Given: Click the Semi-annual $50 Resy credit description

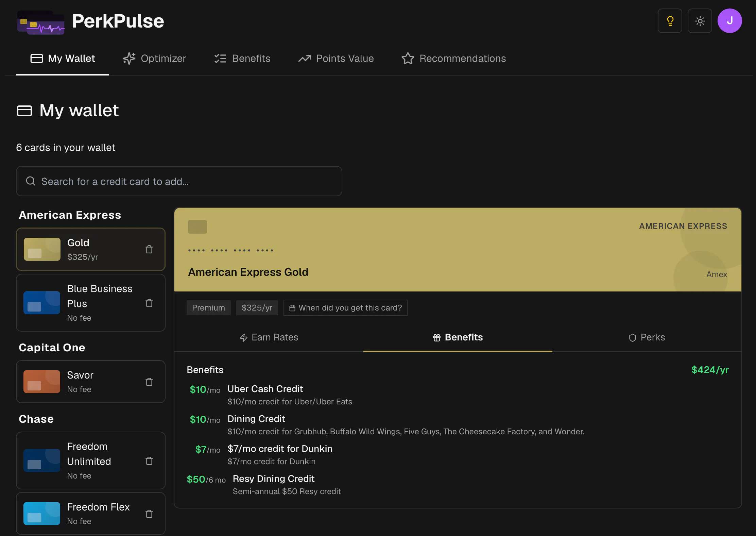Looking at the screenshot, I should 287,491.
